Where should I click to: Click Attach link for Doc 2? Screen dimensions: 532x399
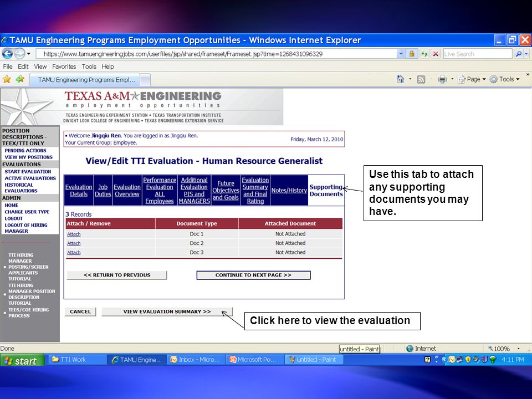point(74,243)
